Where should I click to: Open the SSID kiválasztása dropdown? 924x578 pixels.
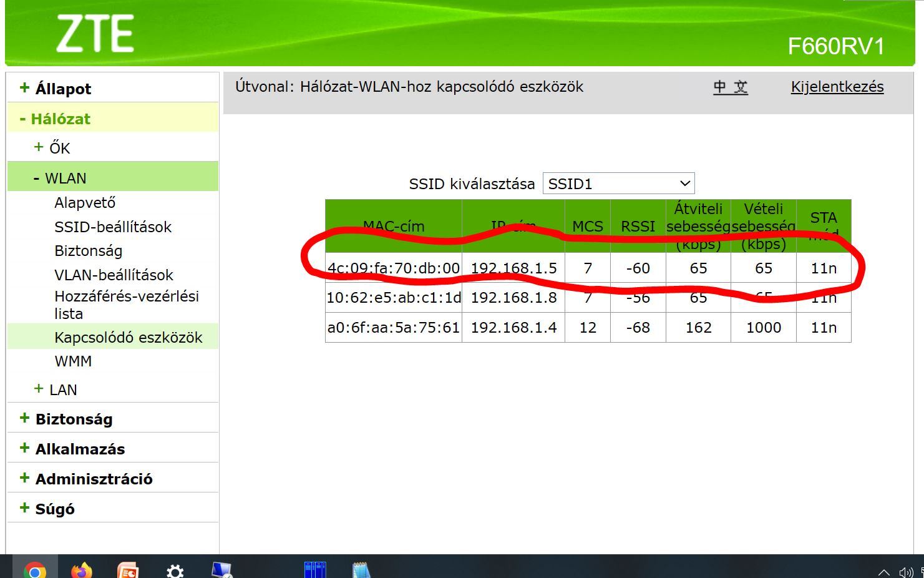click(x=618, y=184)
